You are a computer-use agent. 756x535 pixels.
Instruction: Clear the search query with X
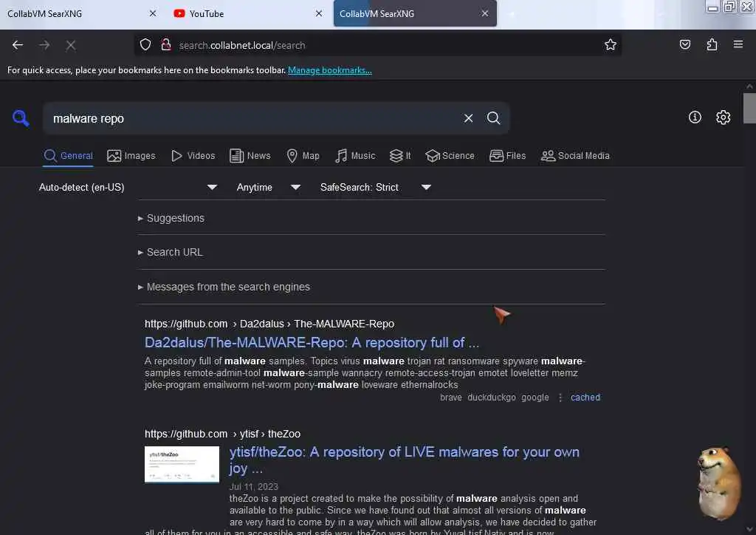468,118
